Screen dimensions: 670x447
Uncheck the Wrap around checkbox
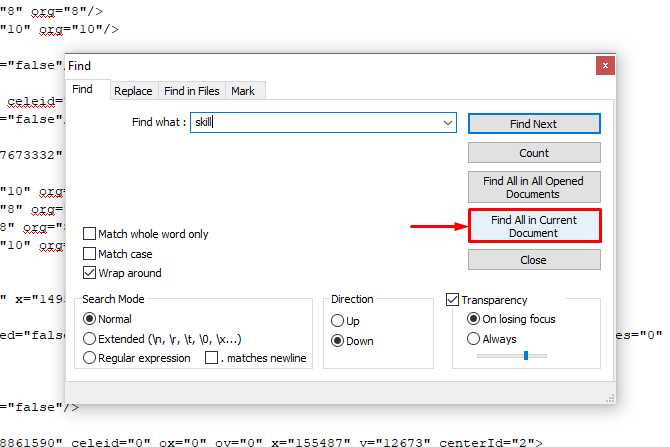[x=90, y=273]
